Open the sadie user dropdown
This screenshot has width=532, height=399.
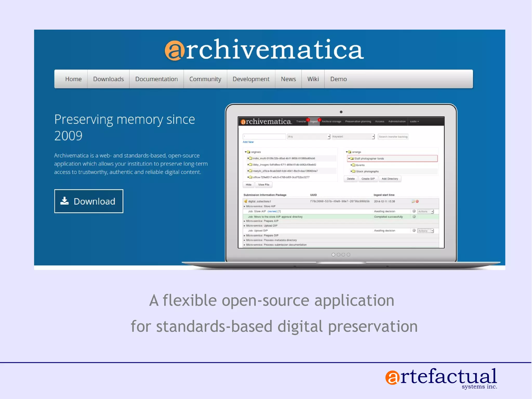coord(414,121)
